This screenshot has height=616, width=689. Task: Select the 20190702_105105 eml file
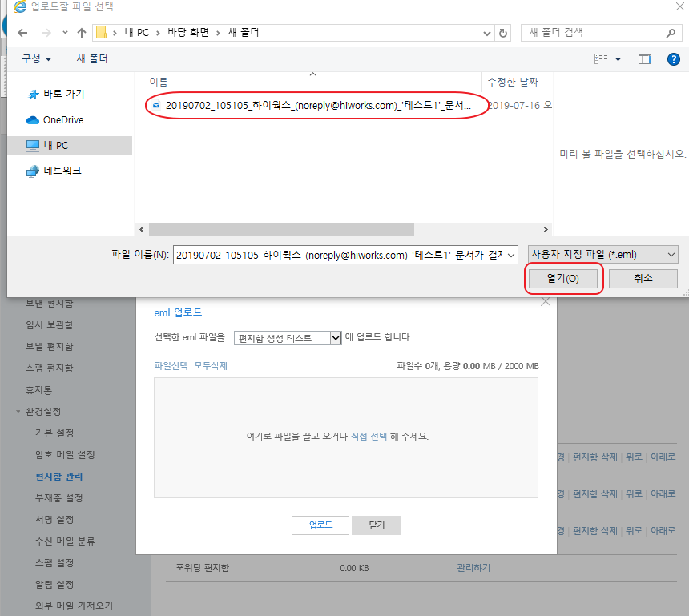tap(317, 105)
